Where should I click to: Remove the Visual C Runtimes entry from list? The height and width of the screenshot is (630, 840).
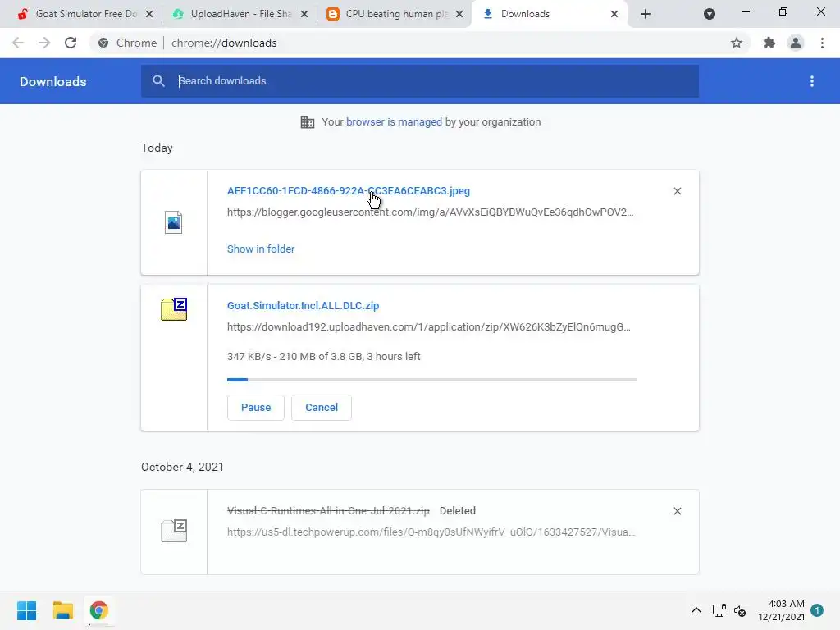click(x=678, y=511)
